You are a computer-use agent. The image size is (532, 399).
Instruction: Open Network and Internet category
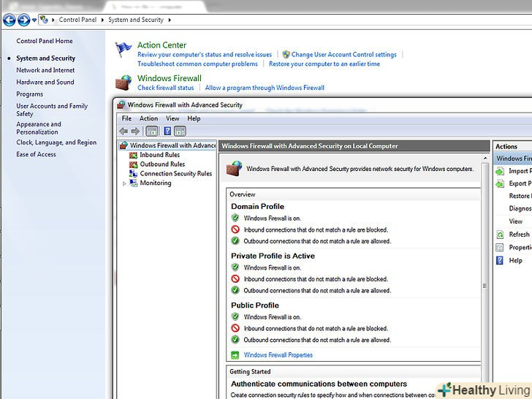pyautogui.click(x=45, y=70)
